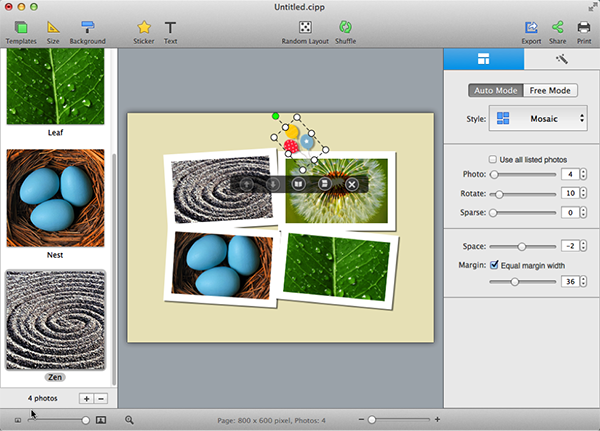The image size is (600, 431).
Task: Select the layout panel tab
Action: tap(482, 60)
